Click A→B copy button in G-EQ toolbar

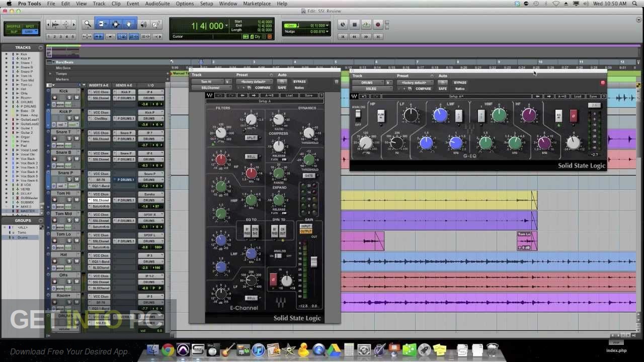[562, 96]
